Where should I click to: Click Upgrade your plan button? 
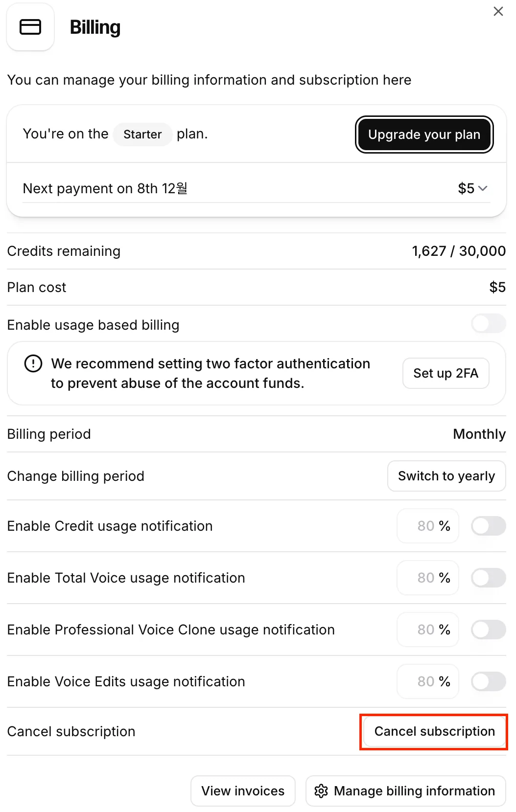[424, 135]
